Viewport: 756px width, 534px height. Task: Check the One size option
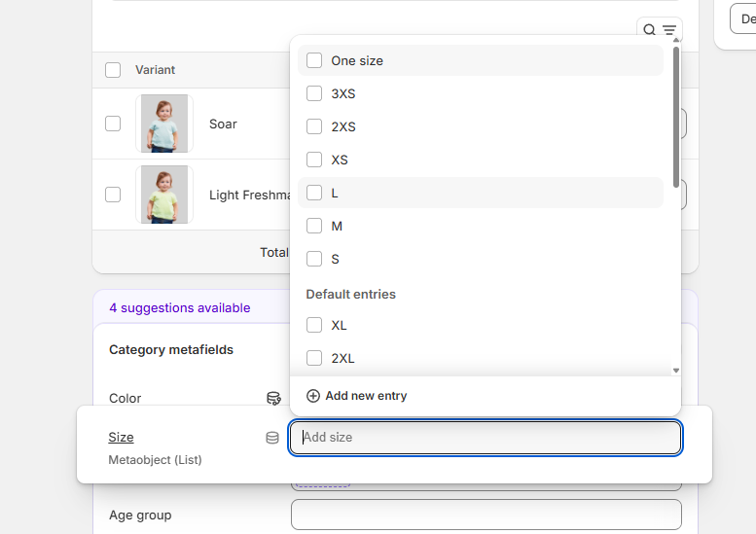pyautogui.click(x=314, y=60)
